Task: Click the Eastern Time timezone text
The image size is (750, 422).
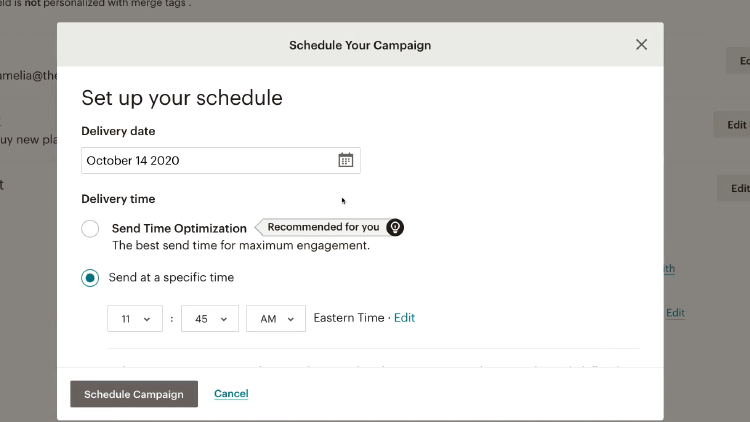Action: (x=348, y=318)
